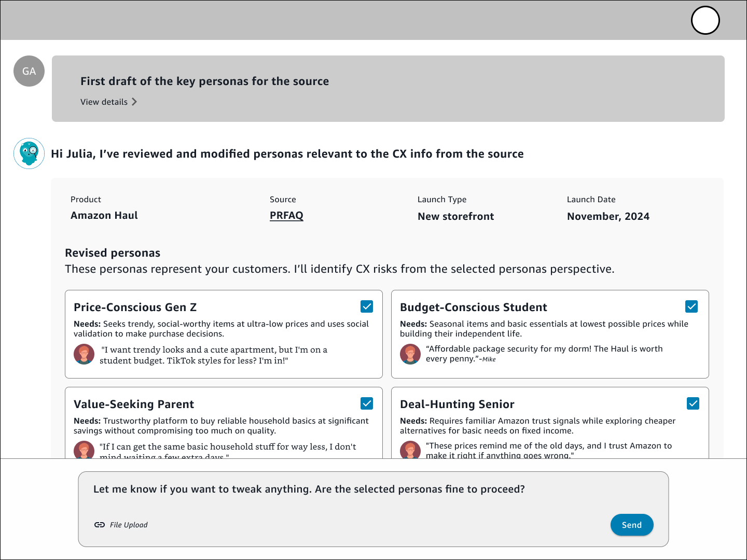Click Value-Seeking Parent persona avatar
The image size is (747, 560).
tap(84, 450)
